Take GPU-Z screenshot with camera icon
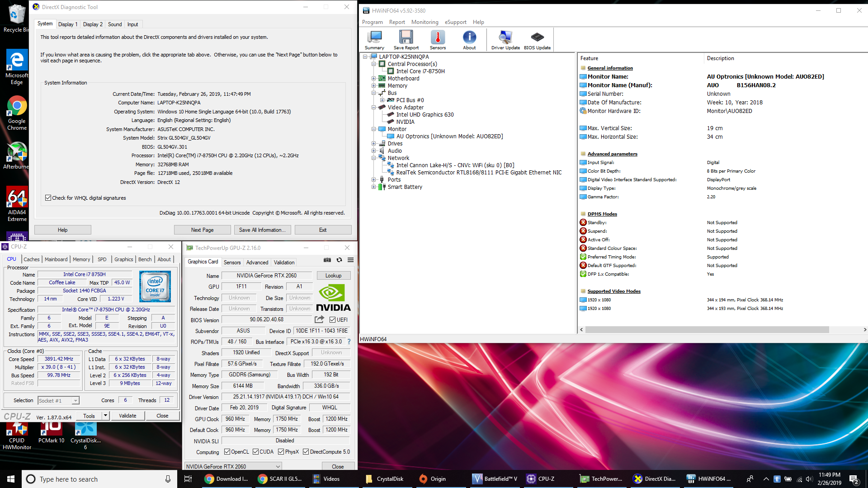This screenshot has height=488, width=868. point(327,260)
